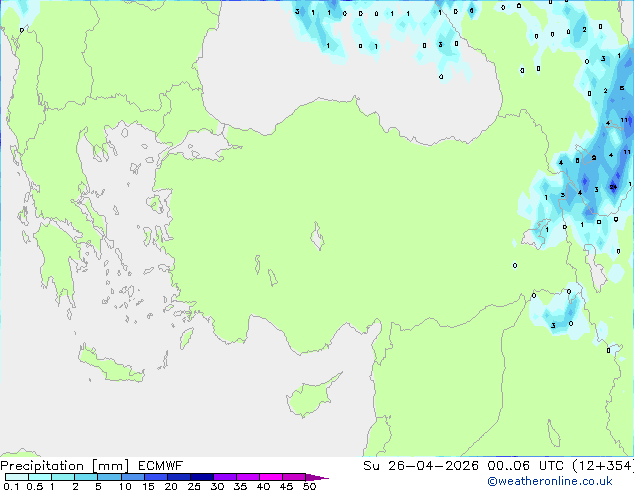Select the 1–2 mm legend swatch
Screen dimensions: 634x490
tap(63, 477)
